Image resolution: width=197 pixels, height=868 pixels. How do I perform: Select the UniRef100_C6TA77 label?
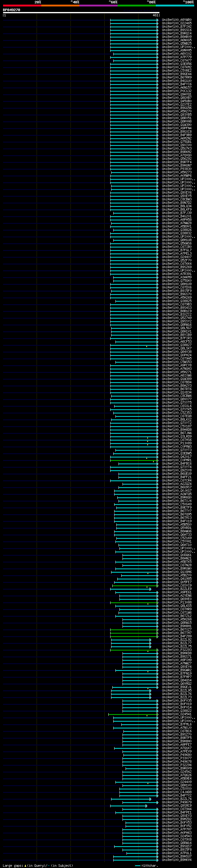pyautogui.click(x=176, y=61)
